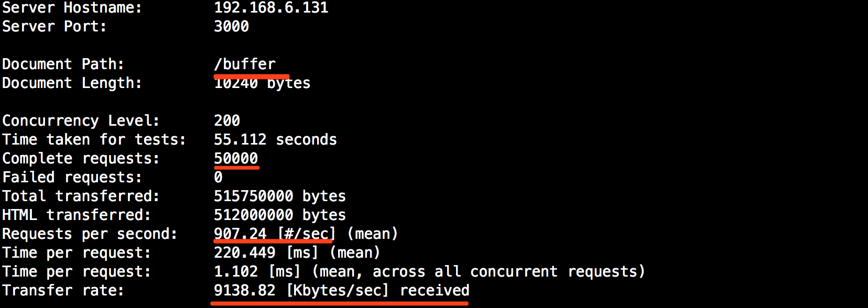
Task: Click the server hostname 192.168.6.131
Action: [x=271, y=8]
